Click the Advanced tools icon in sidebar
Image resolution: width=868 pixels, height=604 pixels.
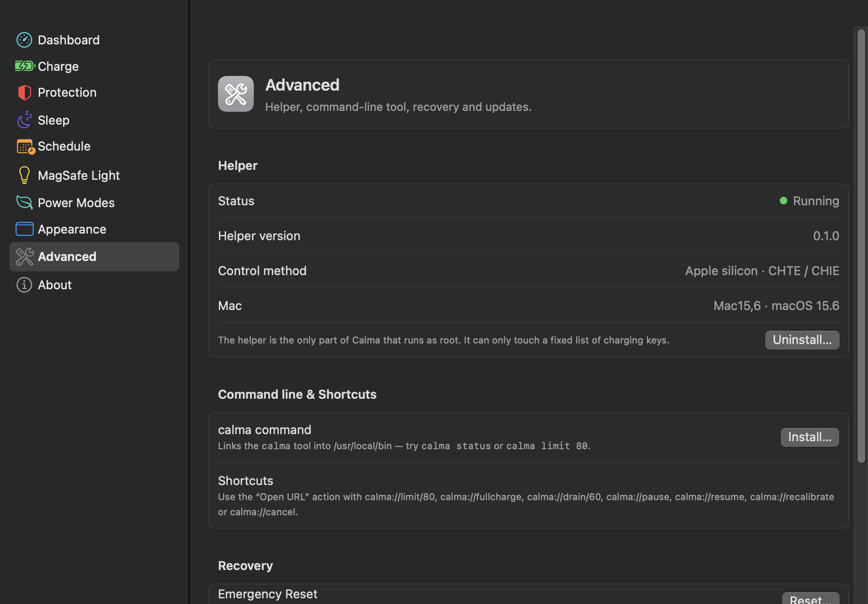tap(25, 257)
